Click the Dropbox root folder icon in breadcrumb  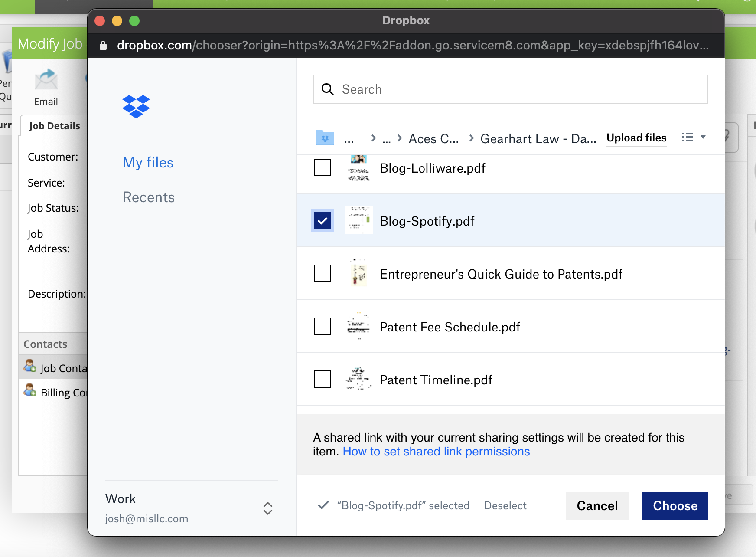click(x=325, y=138)
